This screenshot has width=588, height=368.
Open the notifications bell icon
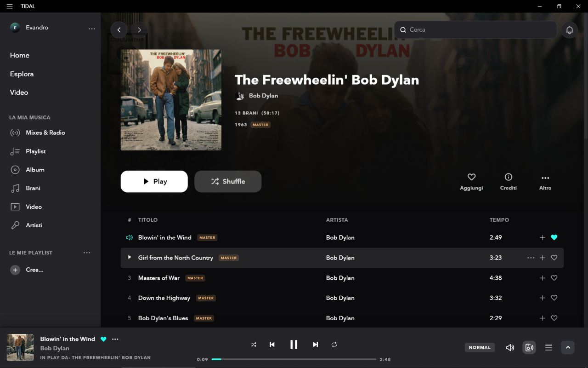click(570, 30)
